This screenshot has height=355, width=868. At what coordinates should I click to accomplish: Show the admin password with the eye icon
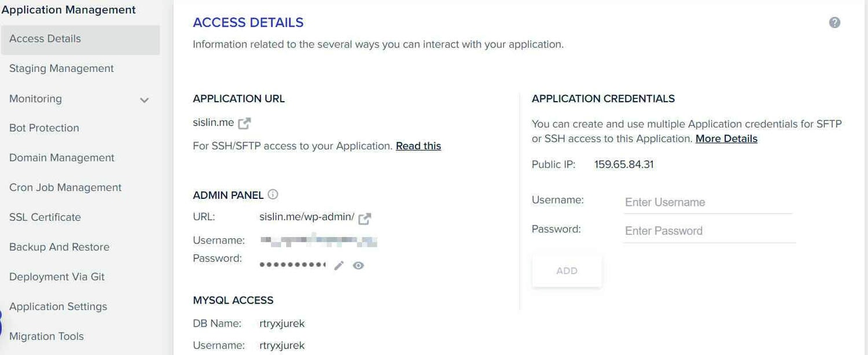point(358,265)
